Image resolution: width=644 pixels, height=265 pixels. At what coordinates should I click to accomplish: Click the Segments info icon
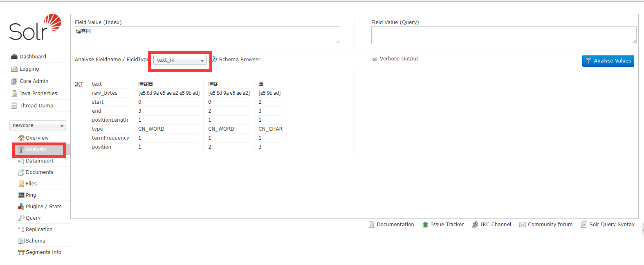[x=21, y=252]
